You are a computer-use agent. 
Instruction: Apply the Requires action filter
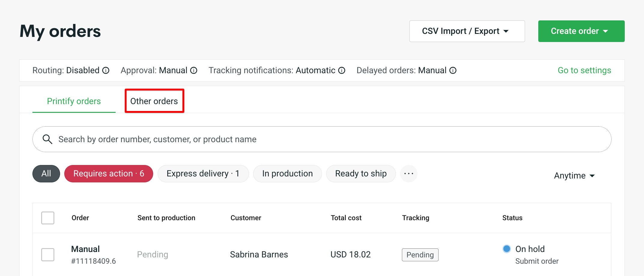(109, 173)
